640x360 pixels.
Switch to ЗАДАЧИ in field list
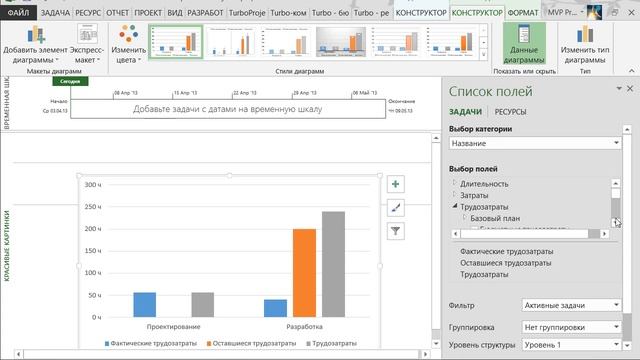click(x=465, y=112)
